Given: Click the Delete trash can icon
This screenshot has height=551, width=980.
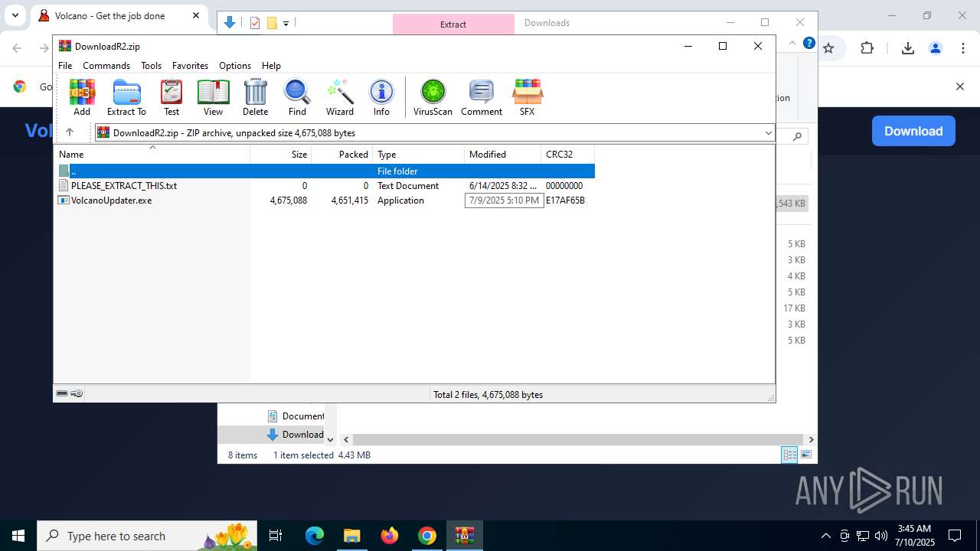Looking at the screenshot, I should pyautogui.click(x=255, y=97).
